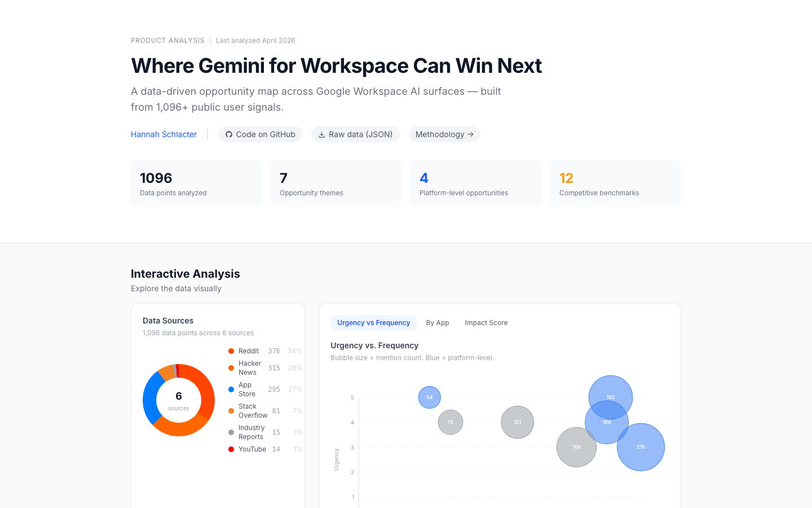
Task: Click the Hacker News legend color dot
Action: (231, 368)
